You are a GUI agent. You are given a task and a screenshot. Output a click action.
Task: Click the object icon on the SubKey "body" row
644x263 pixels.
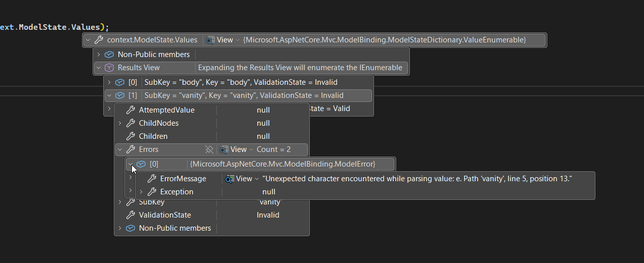[x=120, y=82]
